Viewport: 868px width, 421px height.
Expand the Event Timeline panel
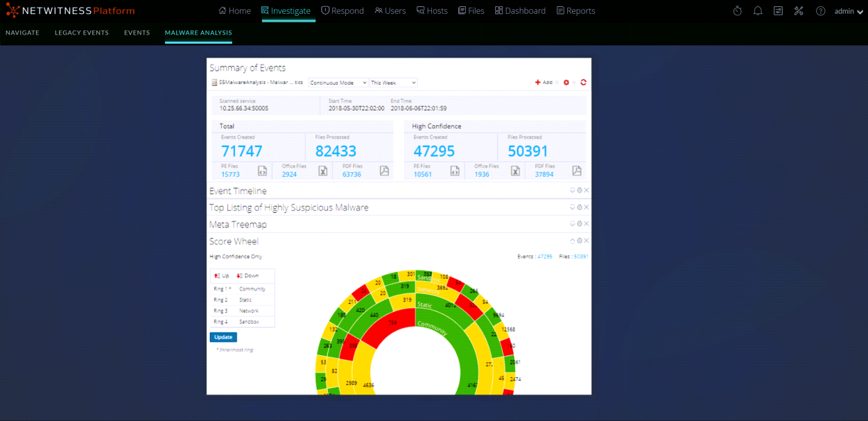(x=573, y=190)
